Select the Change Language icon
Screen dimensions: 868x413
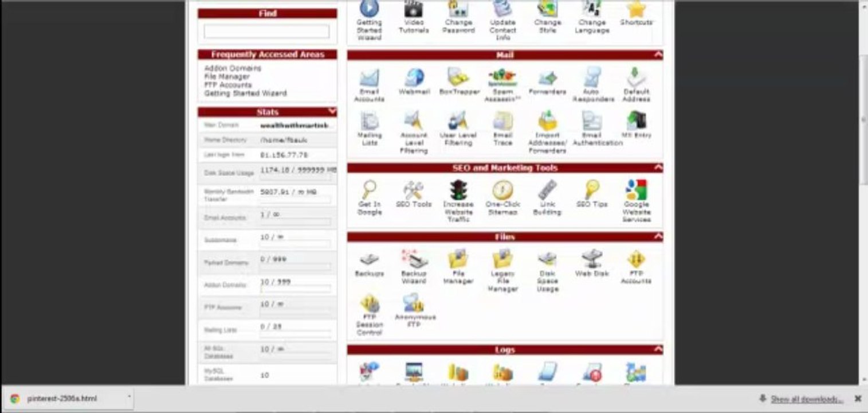(592, 8)
